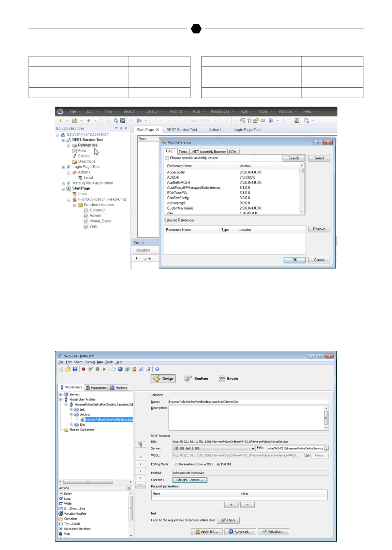Image resolution: width=392 pixels, height=550 pixels.
Task: Click the plus button under Request parameters
Action: tap(231, 505)
